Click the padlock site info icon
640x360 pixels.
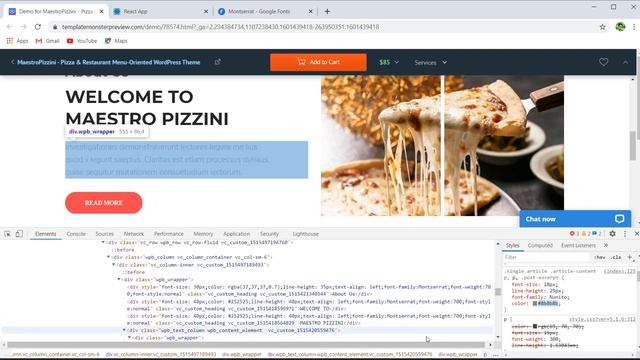click(55, 27)
